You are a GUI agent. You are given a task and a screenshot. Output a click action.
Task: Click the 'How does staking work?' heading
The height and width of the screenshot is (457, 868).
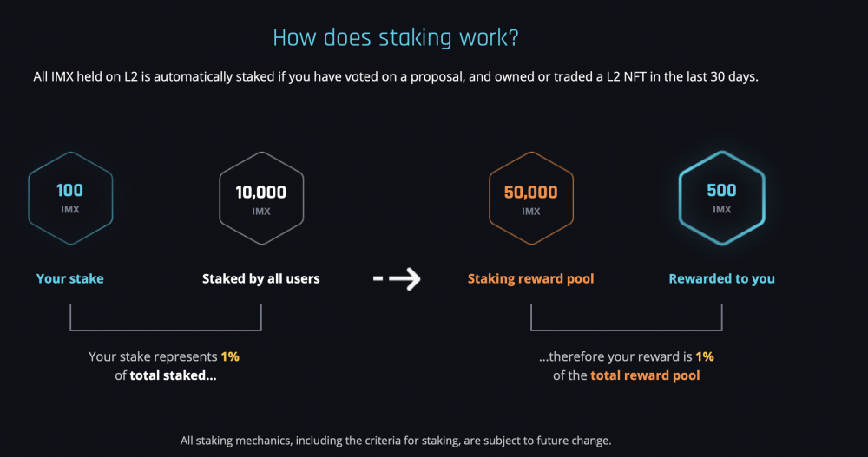coord(396,37)
